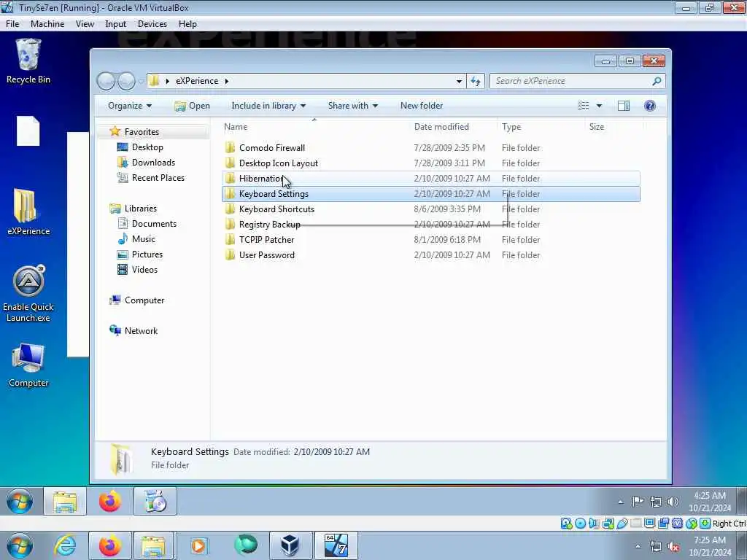The height and width of the screenshot is (560, 747).
Task: Show hidden icons in guest system tray
Action: pos(620,502)
